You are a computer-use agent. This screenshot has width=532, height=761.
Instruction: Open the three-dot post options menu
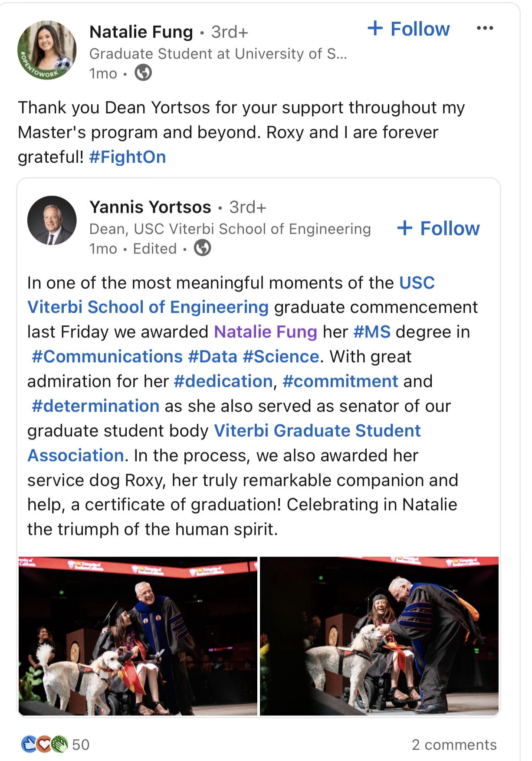[485, 28]
